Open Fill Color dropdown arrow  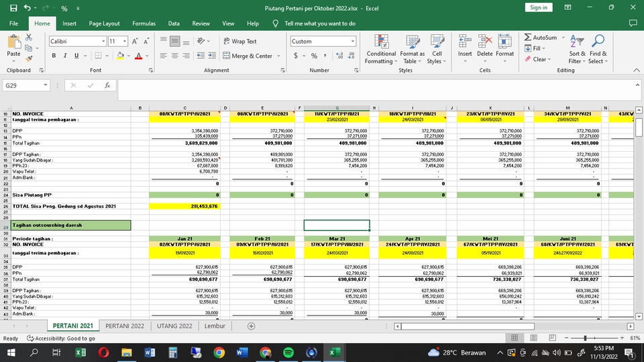pyautogui.click(x=129, y=56)
